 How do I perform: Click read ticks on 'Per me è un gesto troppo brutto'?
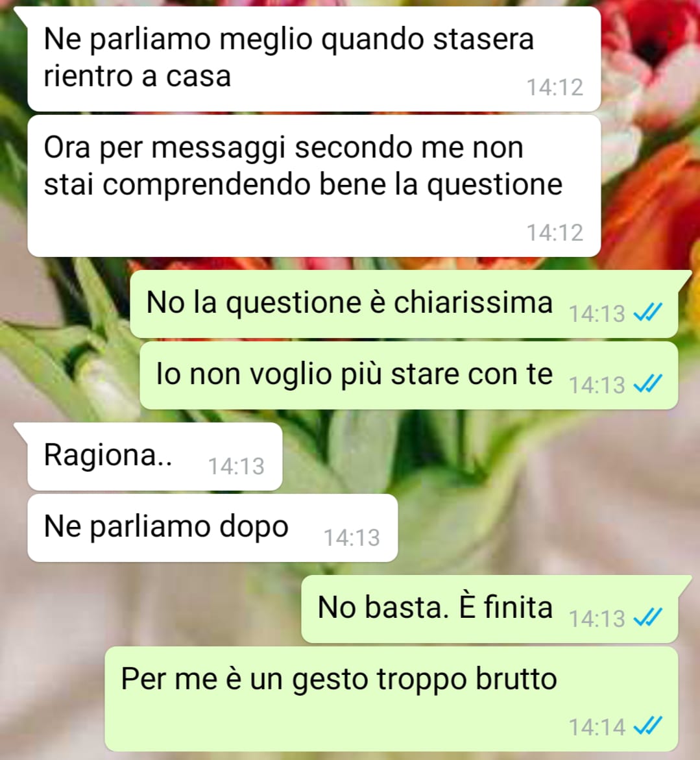click(647, 726)
